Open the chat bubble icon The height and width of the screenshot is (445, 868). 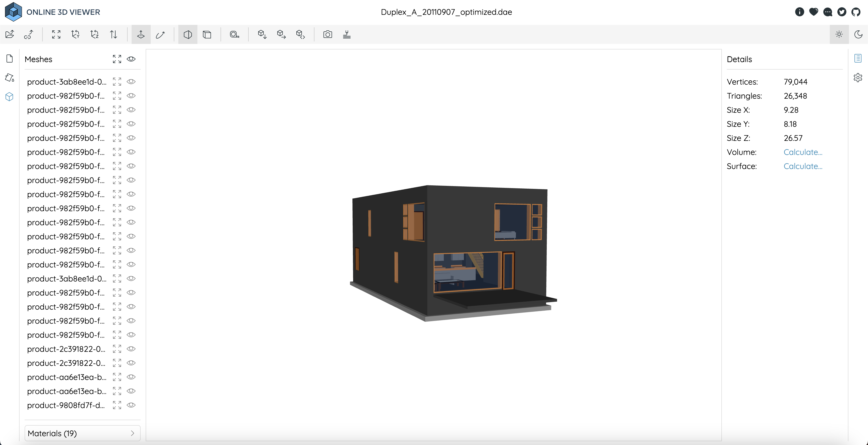pyautogui.click(x=828, y=12)
